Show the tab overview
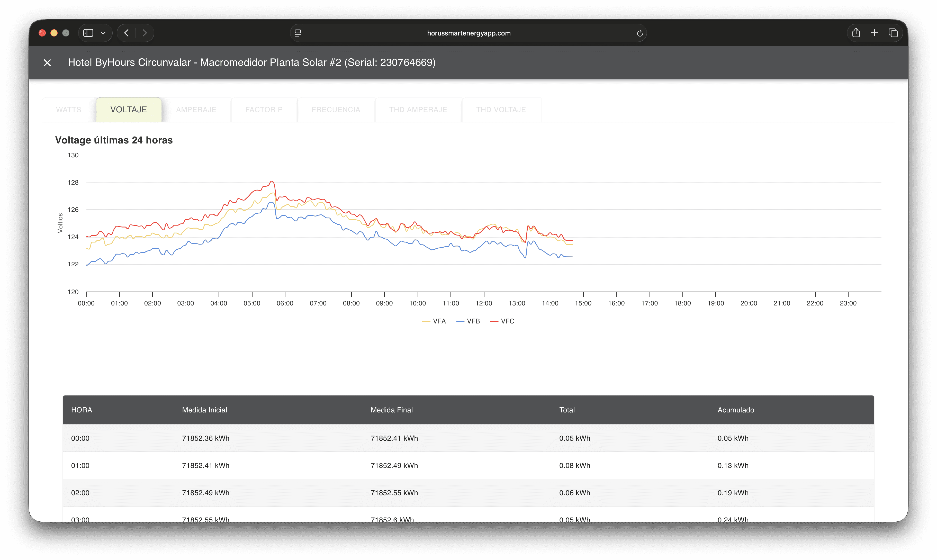 (893, 33)
